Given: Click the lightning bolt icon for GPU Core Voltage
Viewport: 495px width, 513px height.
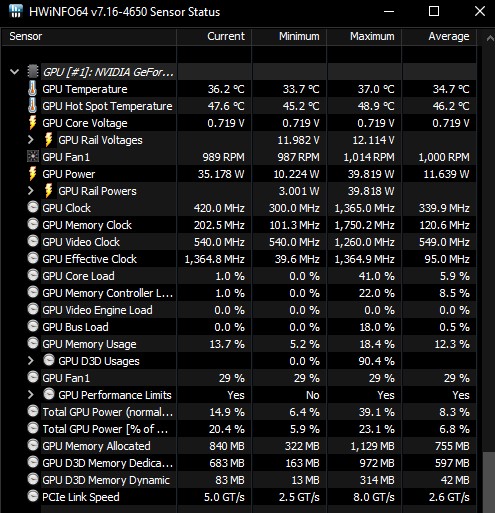Looking at the screenshot, I should coord(32,123).
